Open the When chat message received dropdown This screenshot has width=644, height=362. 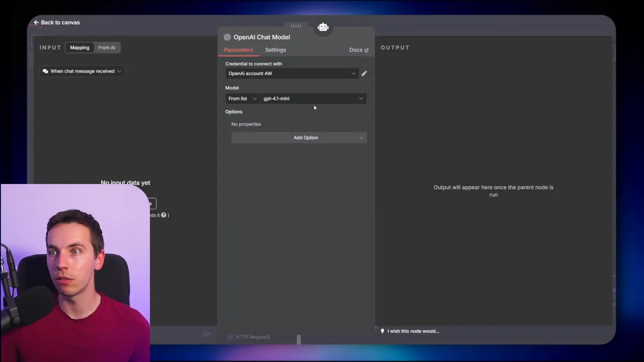point(82,71)
